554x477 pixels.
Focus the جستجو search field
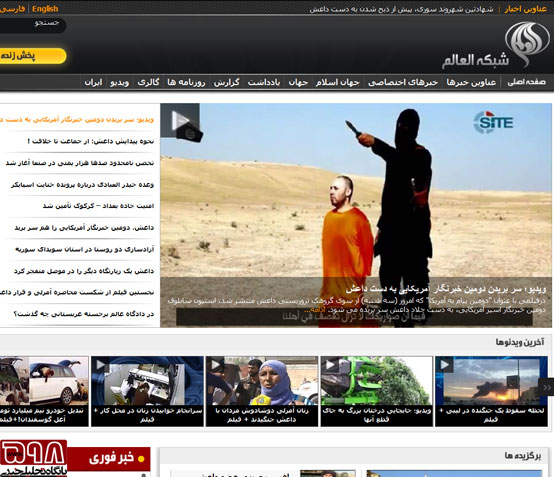[x=33, y=25]
